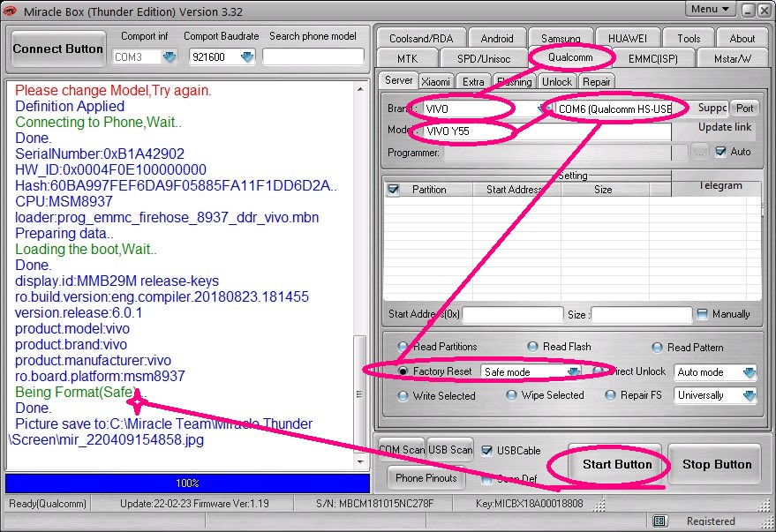Click the log scrollbar down arrow
Image resolution: width=776 pixels, height=532 pixels.
360,461
